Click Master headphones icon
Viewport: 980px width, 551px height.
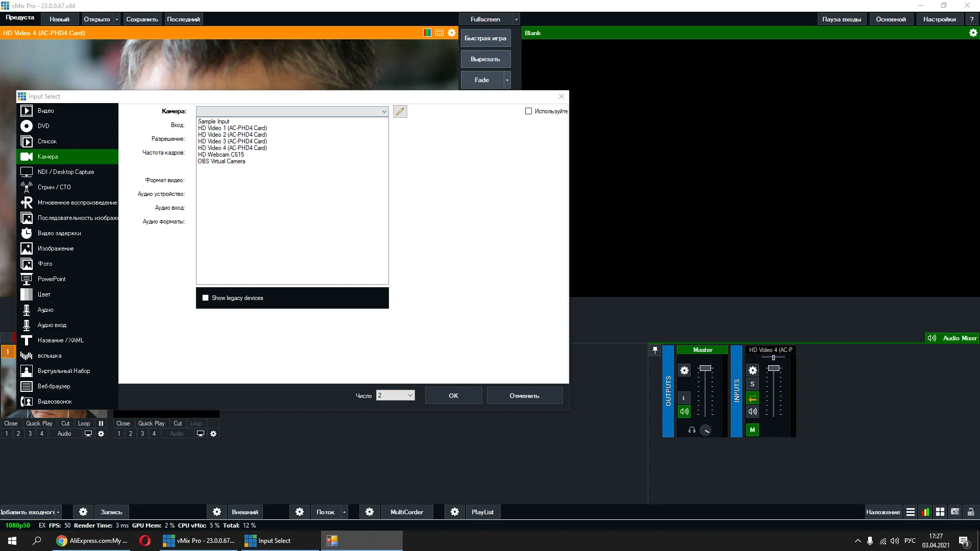(692, 430)
